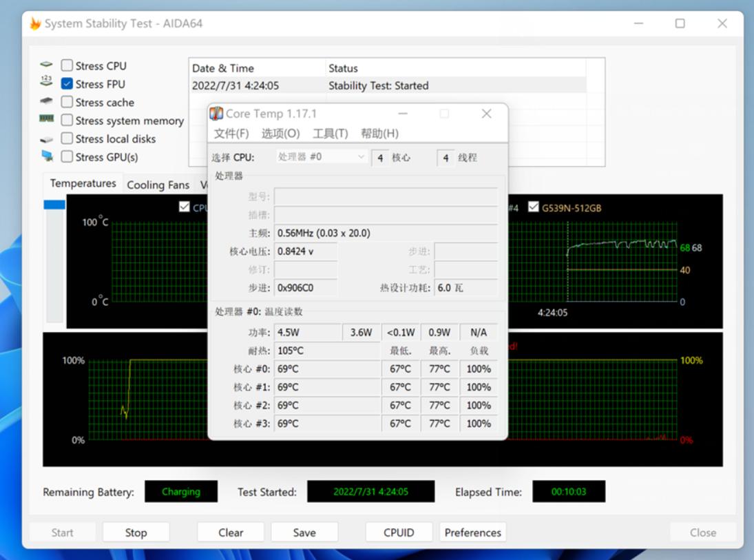Enable the Stress CPU checkbox
Screen dimensions: 754x560
(67, 65)
